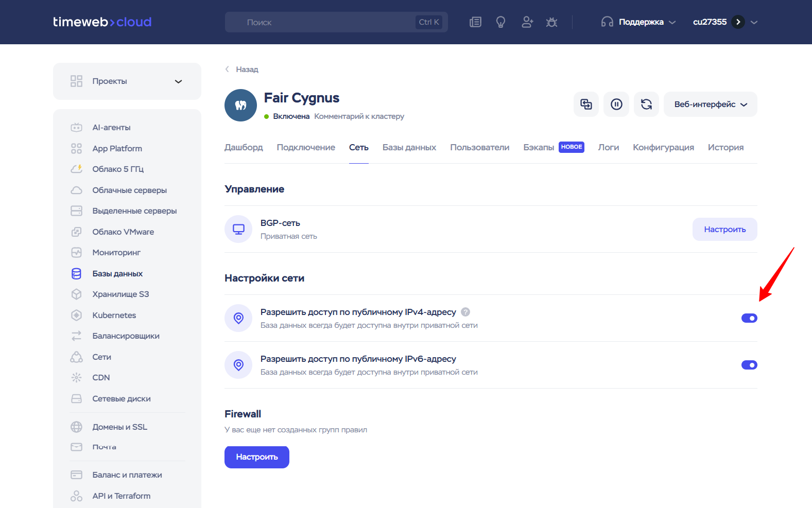The image size is (812, 508).
Task: Click the Kubernetes sidebar icon
Action: [x=76, y=315]
